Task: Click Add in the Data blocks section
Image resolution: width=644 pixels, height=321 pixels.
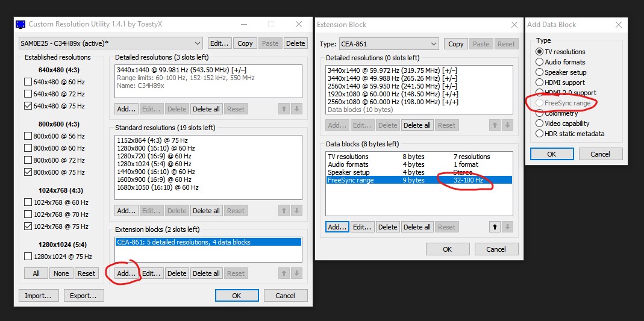Action: 337,227
